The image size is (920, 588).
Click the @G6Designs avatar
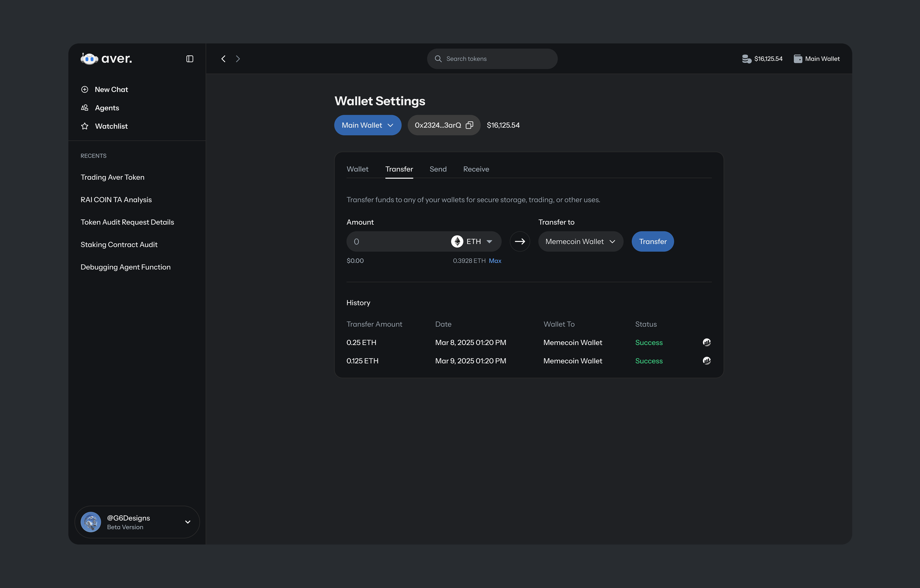coord(91,522)
